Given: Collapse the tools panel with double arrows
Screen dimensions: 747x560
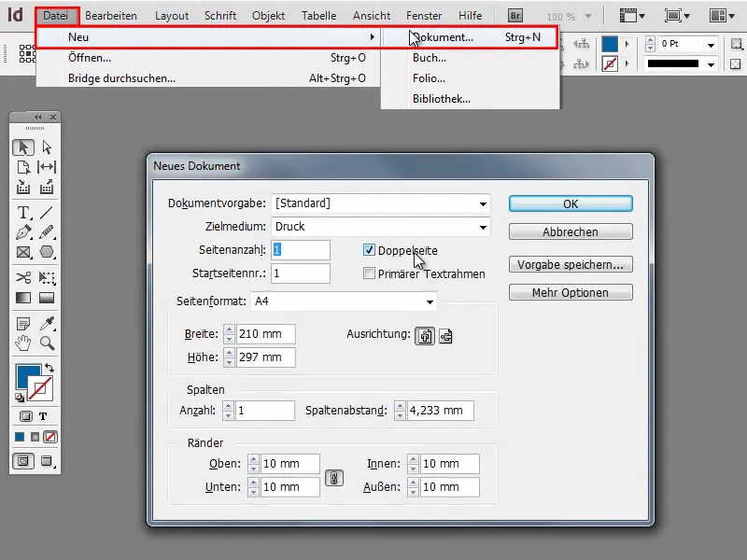Looking at the screenshot, I should click(x=38, y=117).
